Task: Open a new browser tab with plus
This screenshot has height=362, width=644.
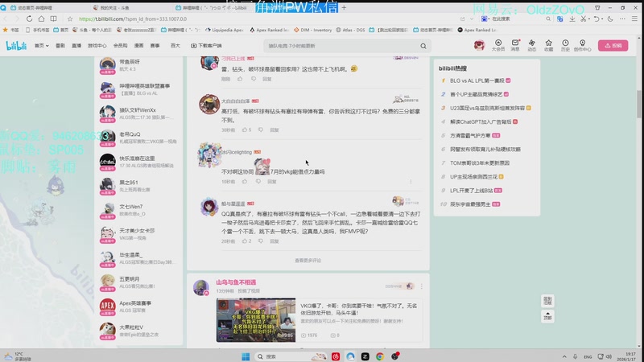Action: (x=344, y=7)
